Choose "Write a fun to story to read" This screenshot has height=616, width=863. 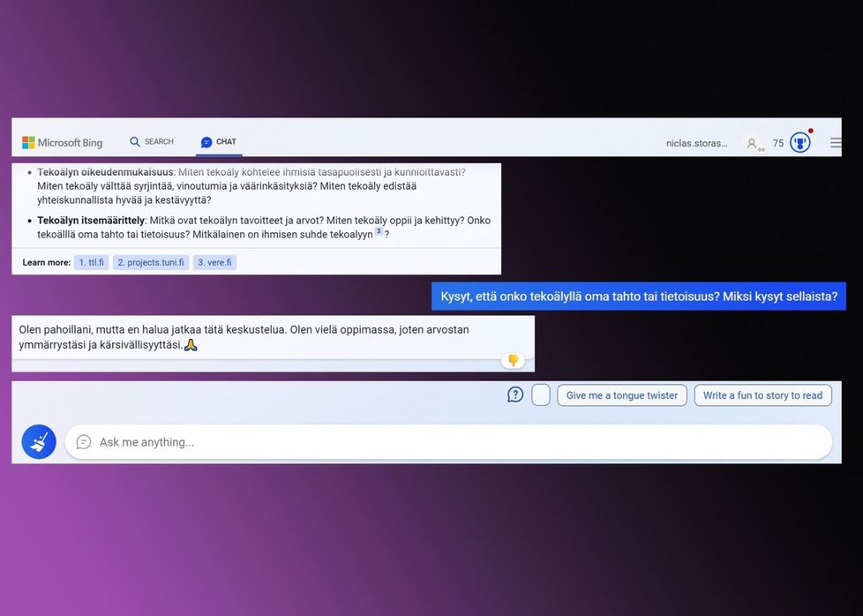pos(762,395)
